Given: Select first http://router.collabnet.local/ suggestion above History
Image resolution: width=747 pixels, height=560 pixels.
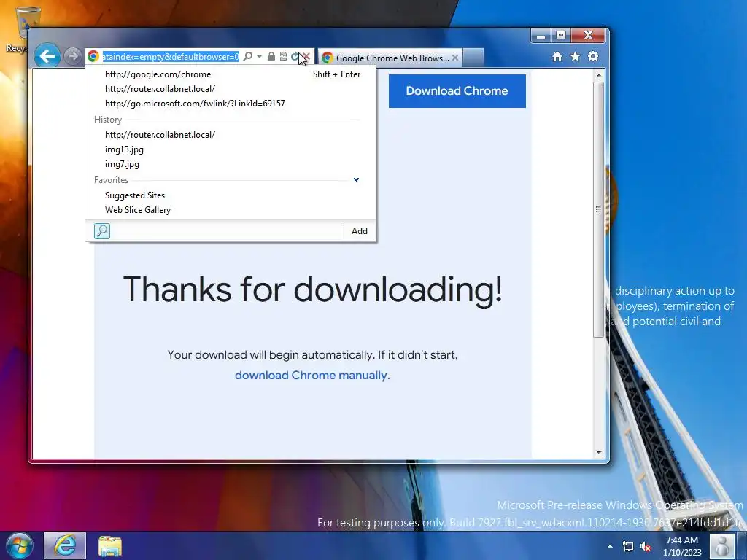Looking at the screenshot, I should pyautogui.click(x=231, y=89).
